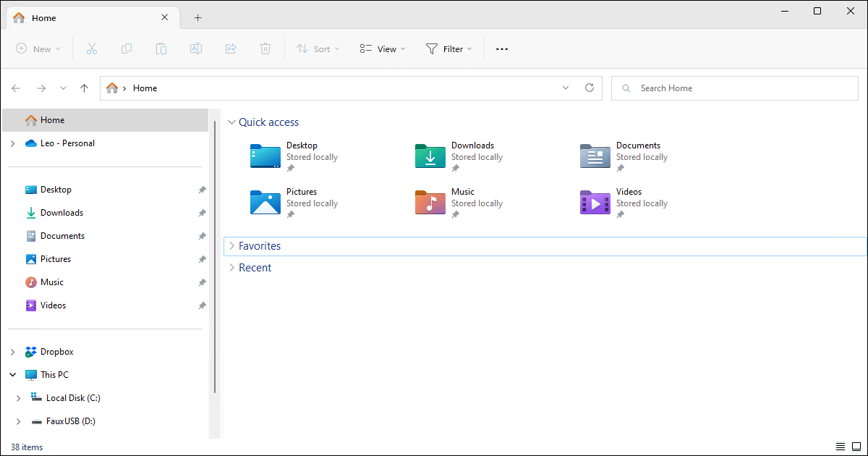Open the address bar history dropdown

coord(566,88)
